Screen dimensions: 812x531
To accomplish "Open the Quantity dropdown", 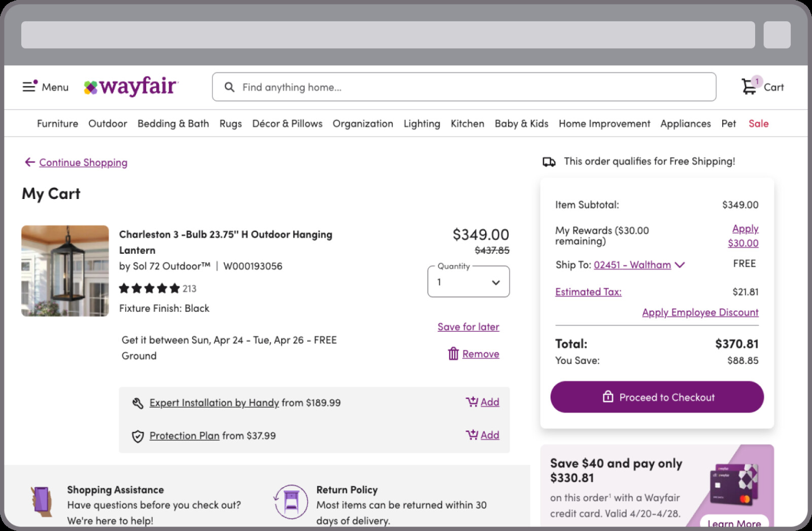I will coord(467,282).
